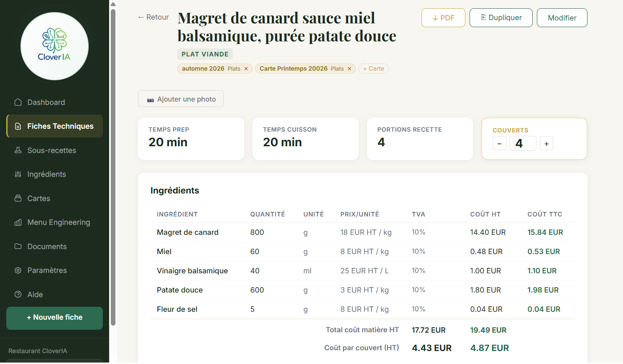
Task: Click the camera icon on Ajouter une photo
Action: 151,99
